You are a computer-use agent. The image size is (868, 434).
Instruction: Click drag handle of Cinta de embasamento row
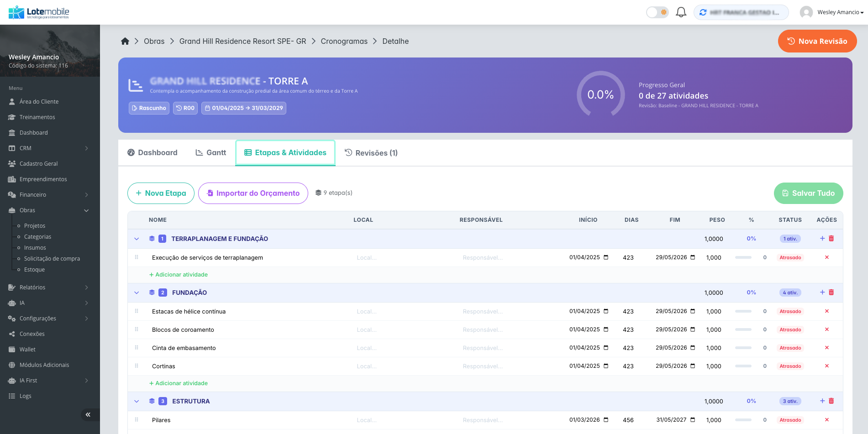tap(137, 348)
